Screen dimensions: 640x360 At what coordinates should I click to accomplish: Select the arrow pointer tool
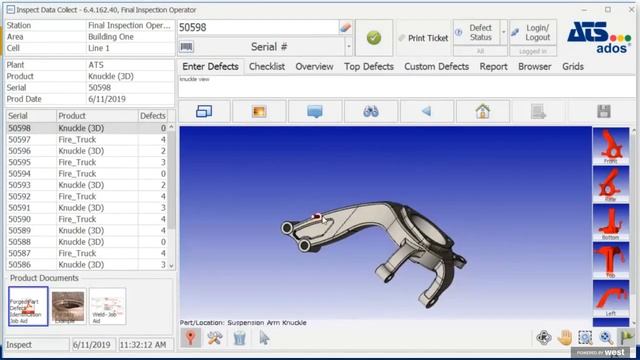[x=264, y=338]
